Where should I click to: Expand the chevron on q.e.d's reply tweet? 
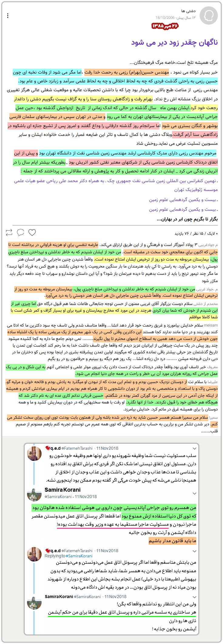pos(194,551)
